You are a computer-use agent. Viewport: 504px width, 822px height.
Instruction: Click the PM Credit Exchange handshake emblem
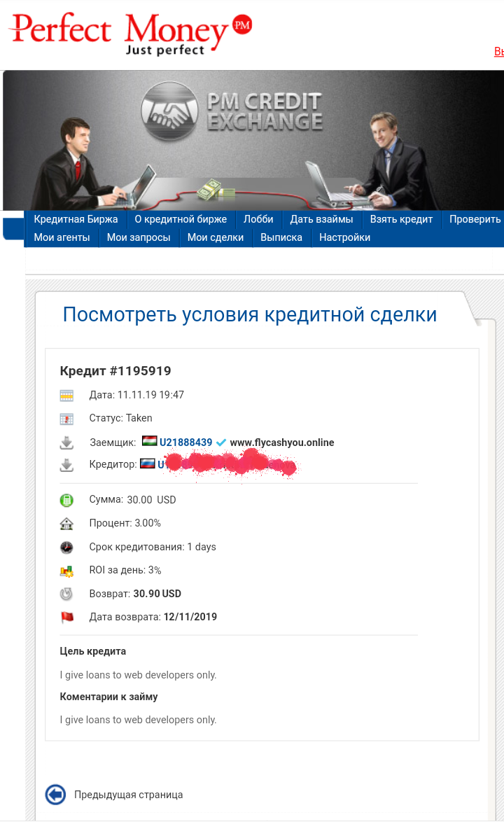pyautogui.click(x=170, y=111)
